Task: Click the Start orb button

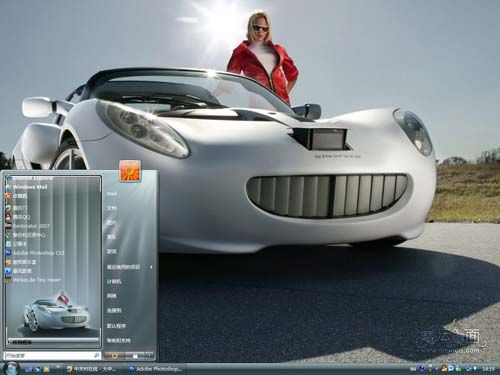Action: pos(12,368)
